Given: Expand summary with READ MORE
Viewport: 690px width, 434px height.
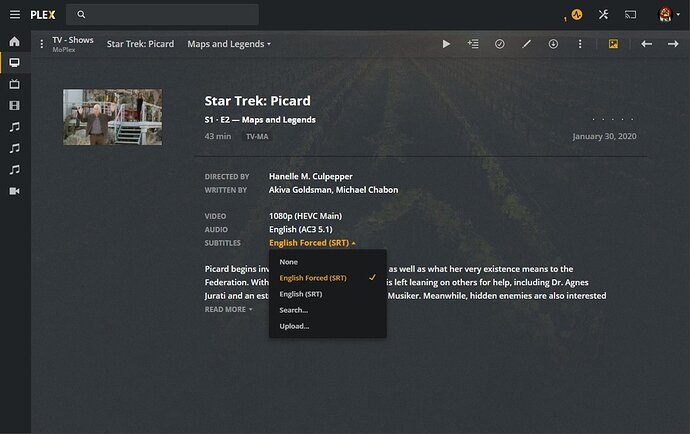Looking at the screenshot, I should tap(228, 309).
